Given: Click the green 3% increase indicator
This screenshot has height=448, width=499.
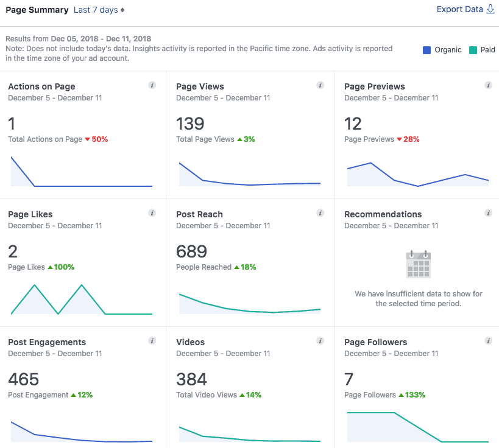Looking at the screenshot, I should pos(246,139).
